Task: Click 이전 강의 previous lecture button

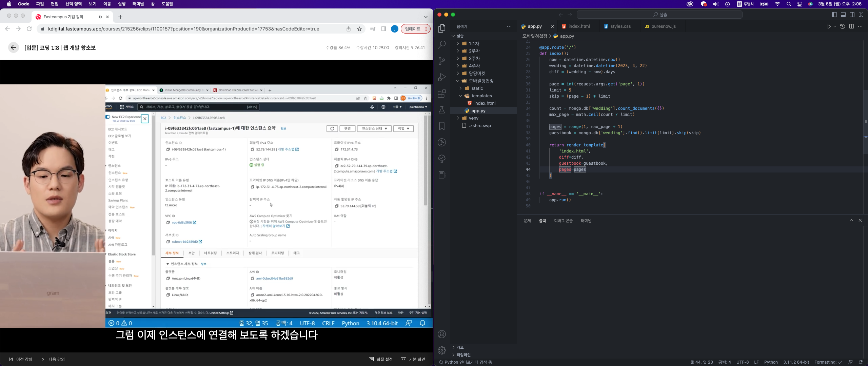Action: [x=20, y=359]
